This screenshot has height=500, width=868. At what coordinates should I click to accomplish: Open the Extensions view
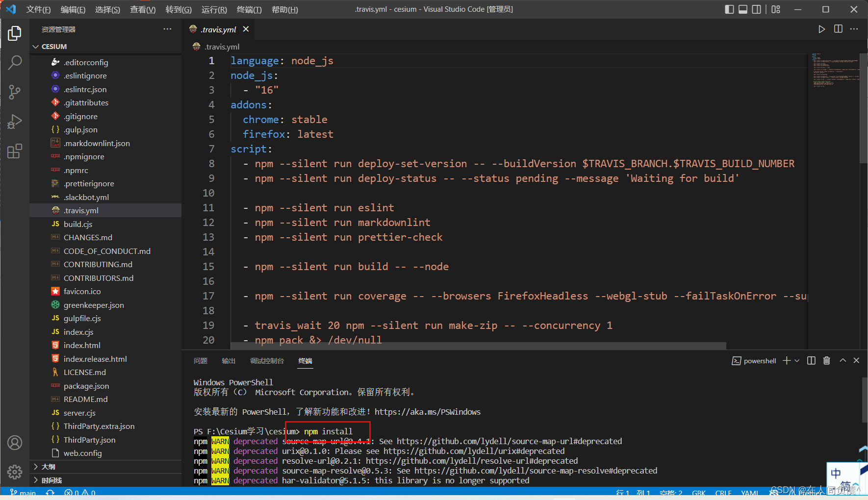pos(15,151)
